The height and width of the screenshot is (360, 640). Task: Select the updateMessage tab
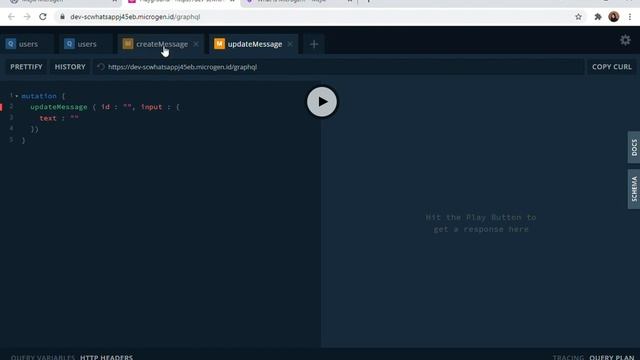[x=255, y=44]
